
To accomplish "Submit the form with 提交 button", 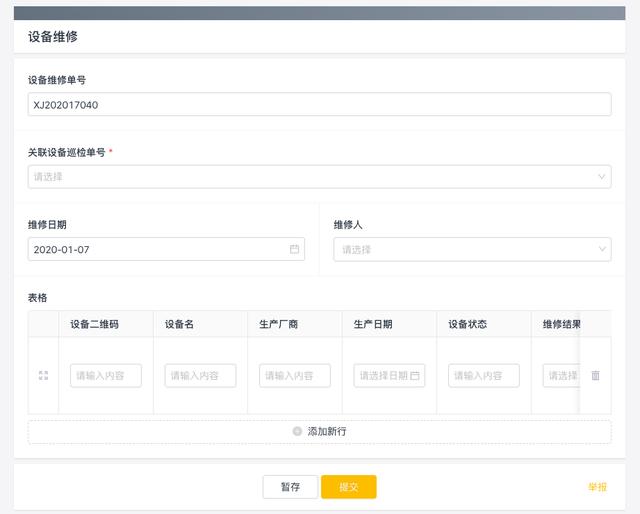I will pyautogui.click(x=348, y=487).
